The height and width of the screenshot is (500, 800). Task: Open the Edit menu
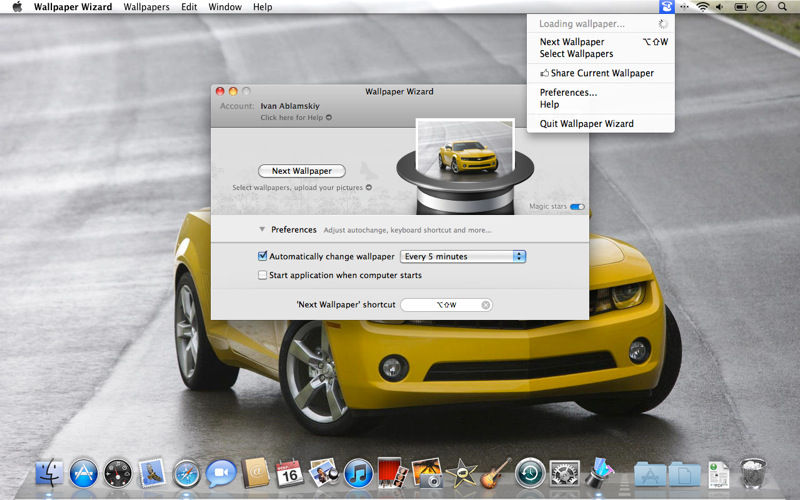pyautogui.click(x=189, y=7)
